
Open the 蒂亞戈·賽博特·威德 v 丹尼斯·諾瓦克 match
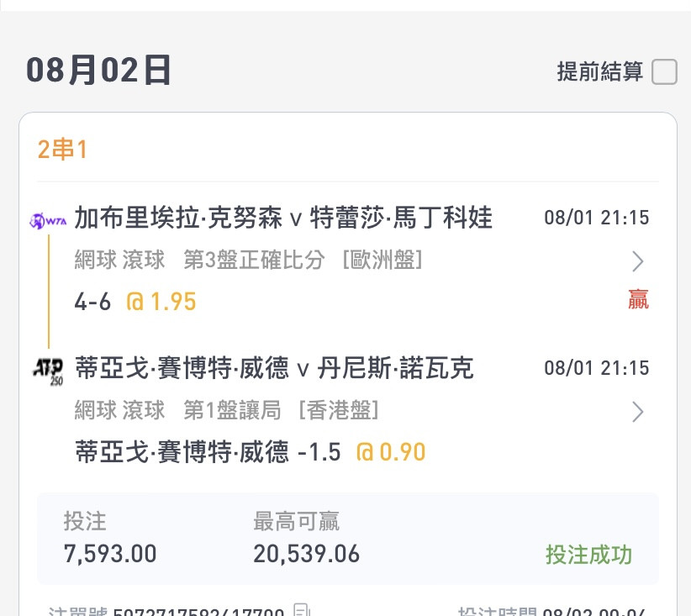(274, 368)
